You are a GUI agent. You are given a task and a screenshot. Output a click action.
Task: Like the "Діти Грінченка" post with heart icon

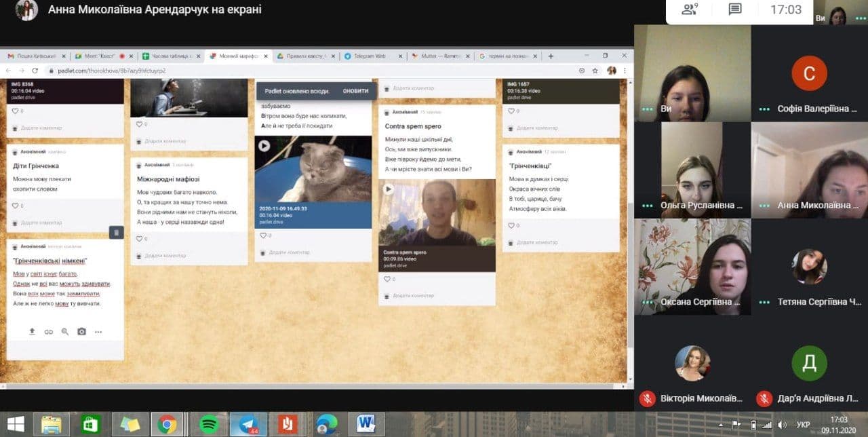point(16,206)
